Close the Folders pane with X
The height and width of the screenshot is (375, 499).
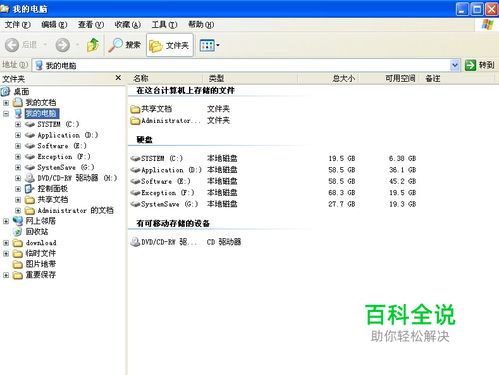118,78
